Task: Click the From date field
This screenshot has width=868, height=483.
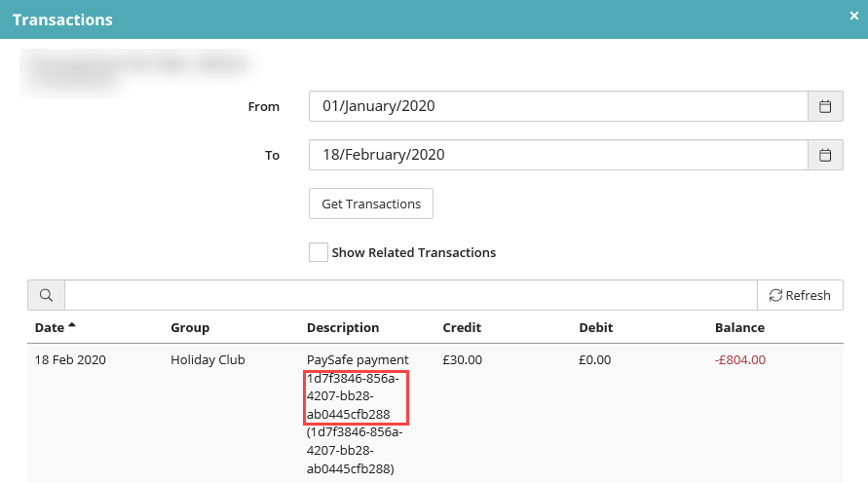Action: [x=558, y=106]
